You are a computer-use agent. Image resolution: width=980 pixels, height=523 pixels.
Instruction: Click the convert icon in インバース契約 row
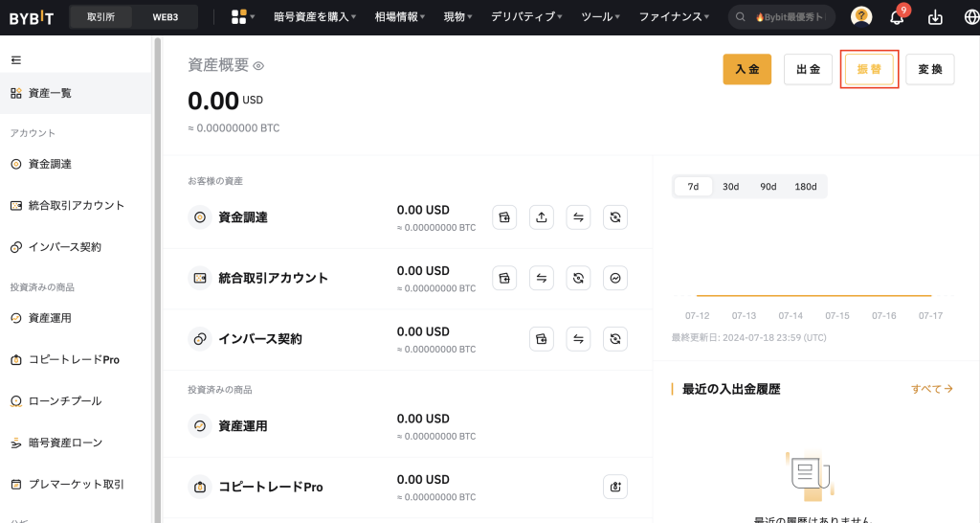click(x=615, y=339)
